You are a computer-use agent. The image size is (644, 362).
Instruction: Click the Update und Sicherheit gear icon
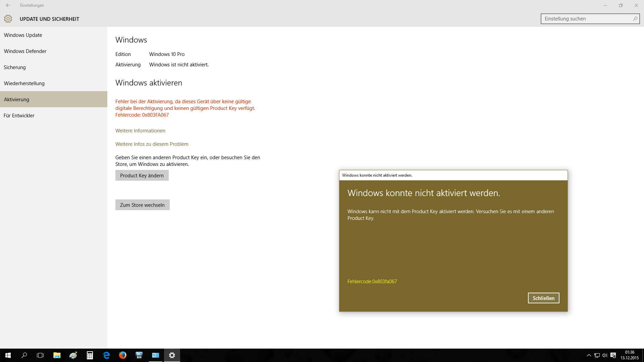pos(8,19)
